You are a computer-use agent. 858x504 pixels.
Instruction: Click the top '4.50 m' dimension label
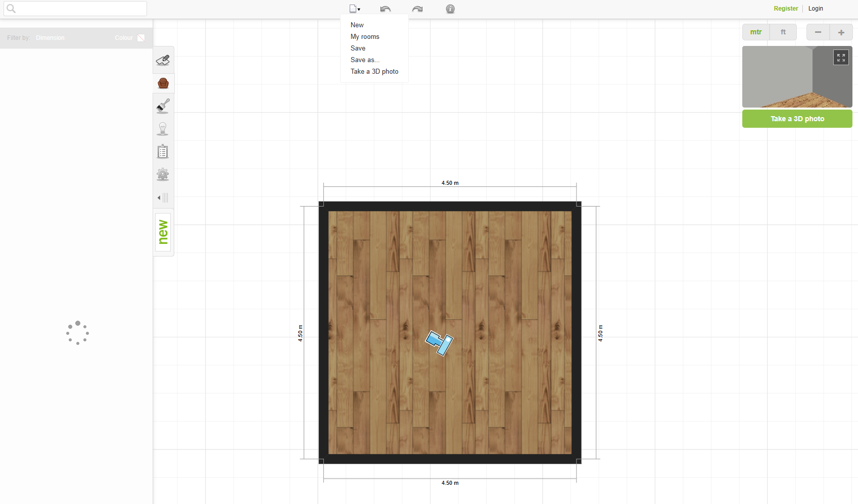(450, 183)
